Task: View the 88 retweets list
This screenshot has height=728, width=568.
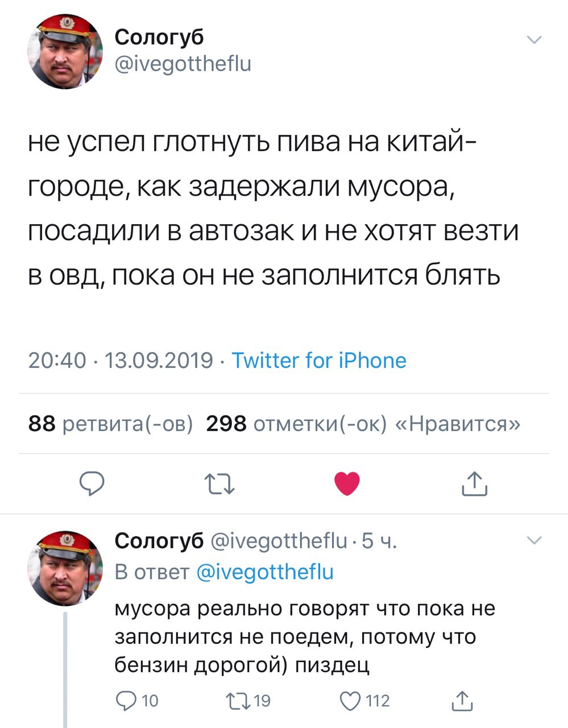Action: [110, 424]
